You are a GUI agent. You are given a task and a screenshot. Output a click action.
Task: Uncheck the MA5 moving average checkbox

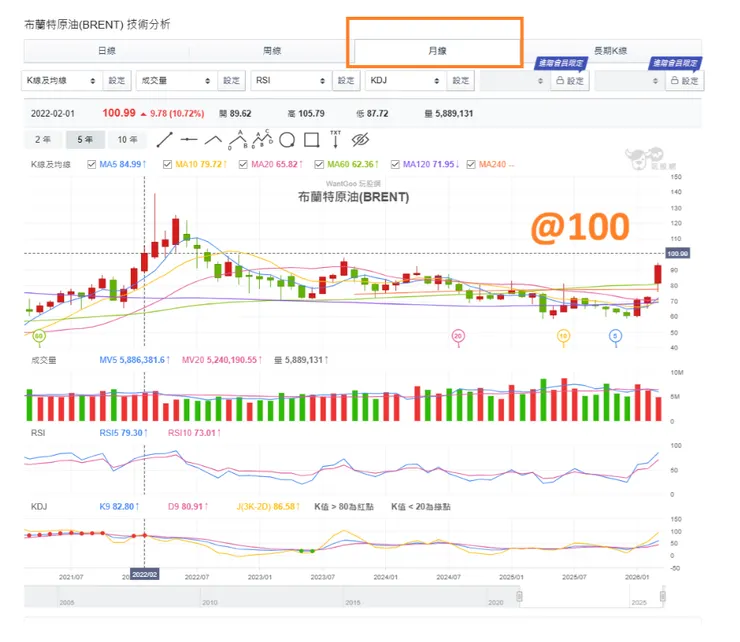click(92, 164)
